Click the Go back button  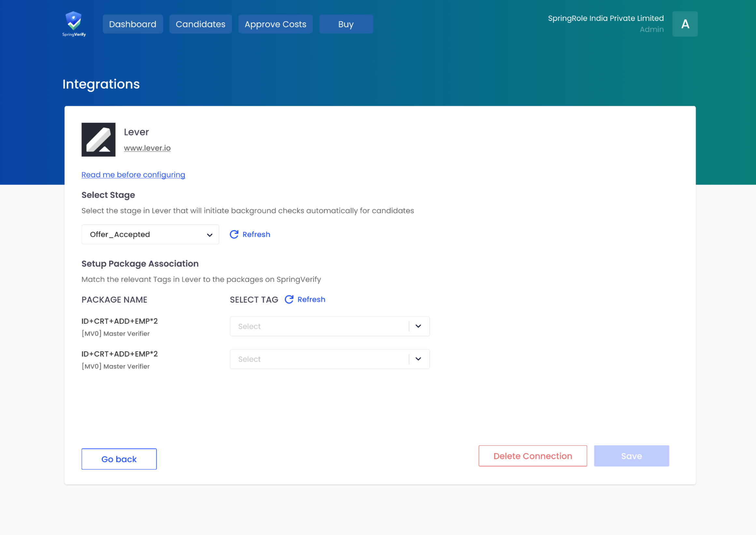tap(119, 459)
